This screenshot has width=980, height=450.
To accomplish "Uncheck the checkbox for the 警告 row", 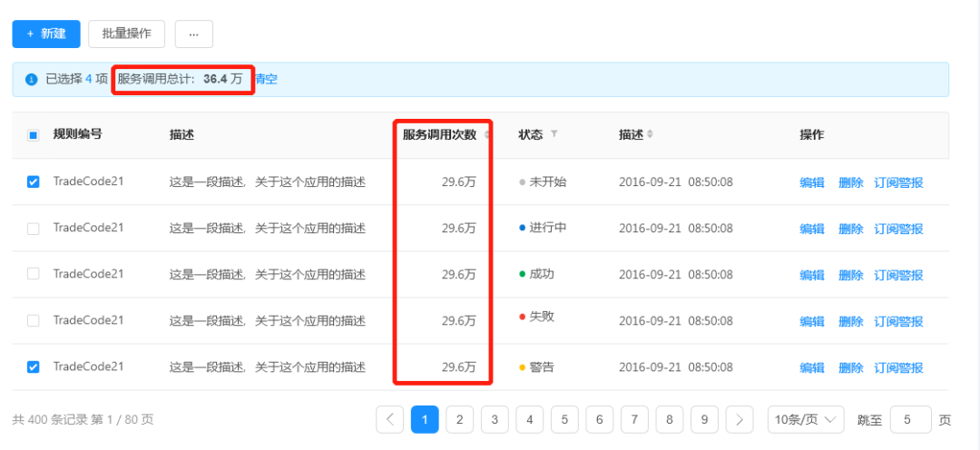I will pyautogui.click(x=34, y=367).
